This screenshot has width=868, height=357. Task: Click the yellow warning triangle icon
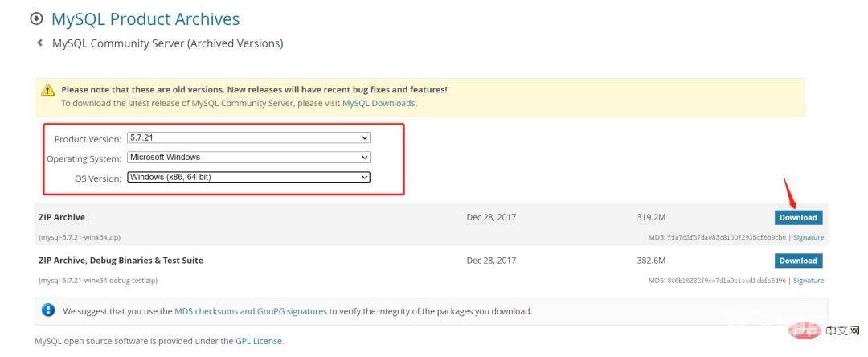pos(48,90)
